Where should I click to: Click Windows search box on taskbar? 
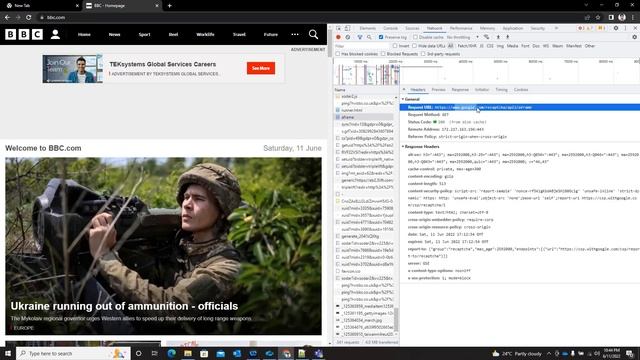point(73,353)
